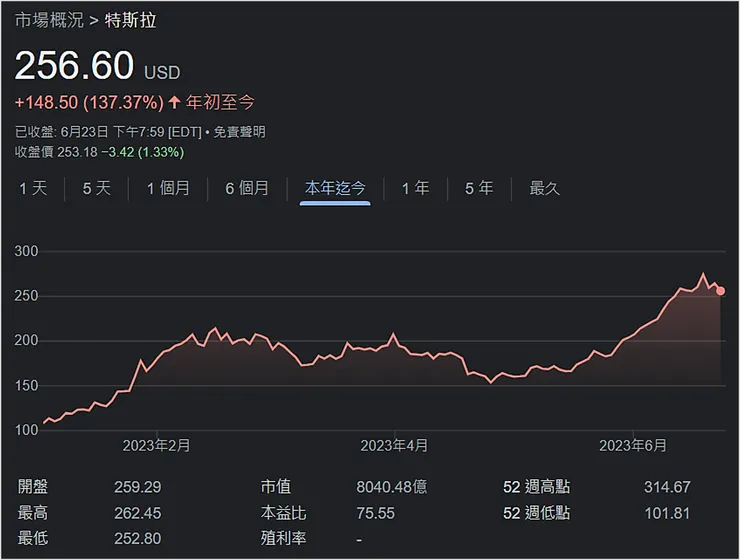This screenshot has height=560, width=740.
Task: Click the USD currency label
Action: click(x=162, y=73)
